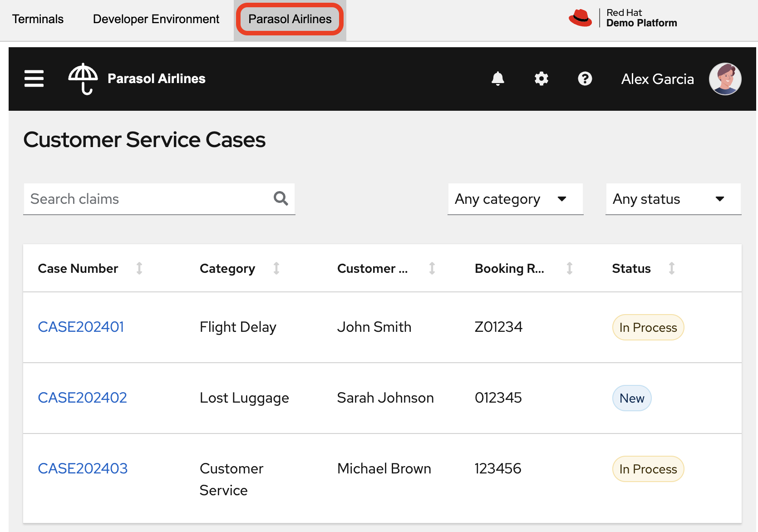The height and width of the screenshot is (532, 758).
Task: Sort by Case Number column arrows
Action: click(139, 268)
